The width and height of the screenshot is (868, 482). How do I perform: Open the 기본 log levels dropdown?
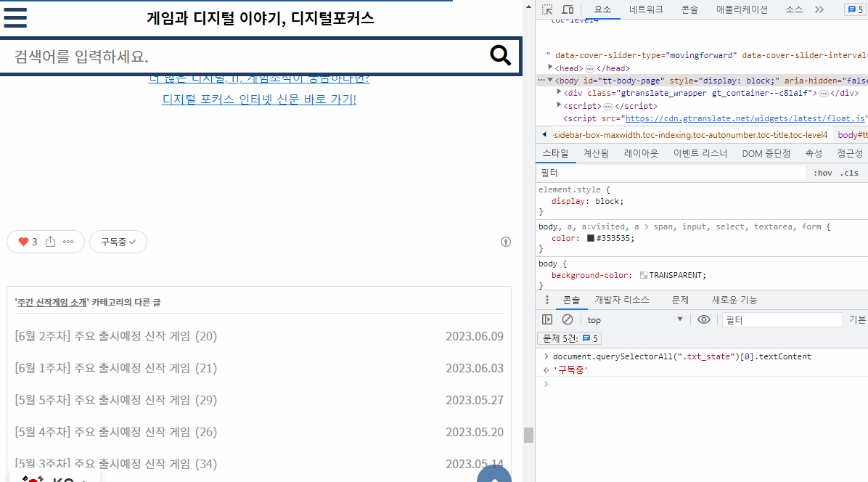coord(858,319)
